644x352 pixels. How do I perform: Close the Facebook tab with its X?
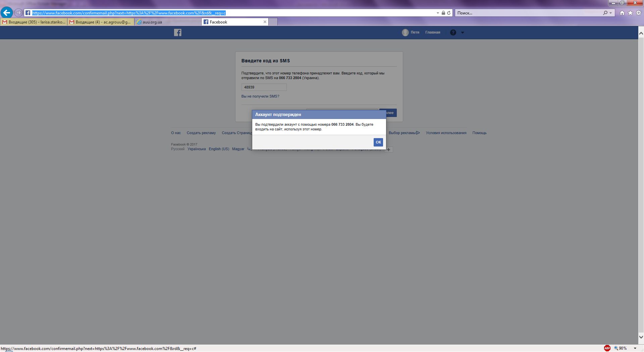pos(265,22)
